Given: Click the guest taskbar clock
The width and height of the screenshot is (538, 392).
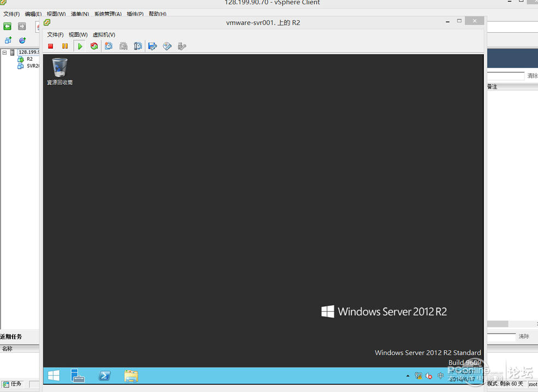Looking at the screenshot, I should coord(463,376).
